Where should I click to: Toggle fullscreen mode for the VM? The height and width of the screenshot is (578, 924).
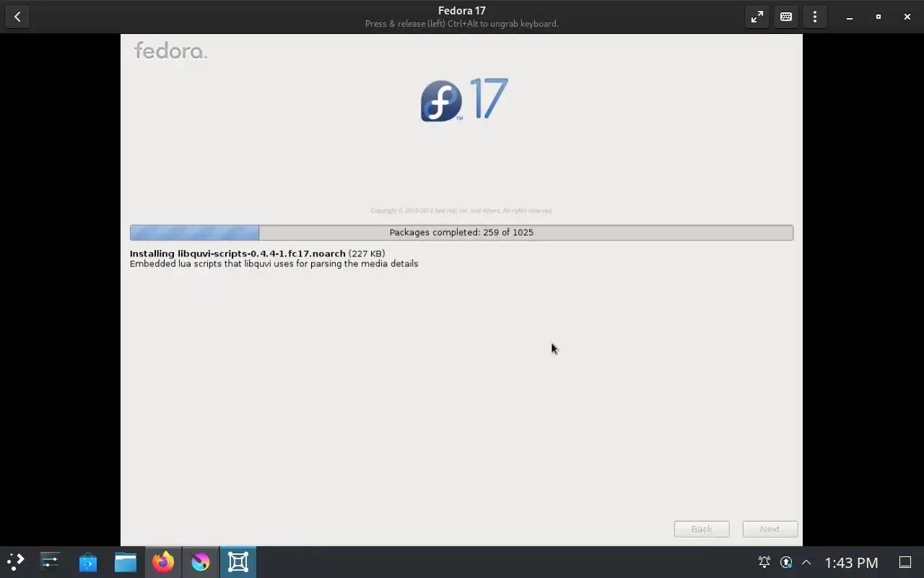(757, 17)
